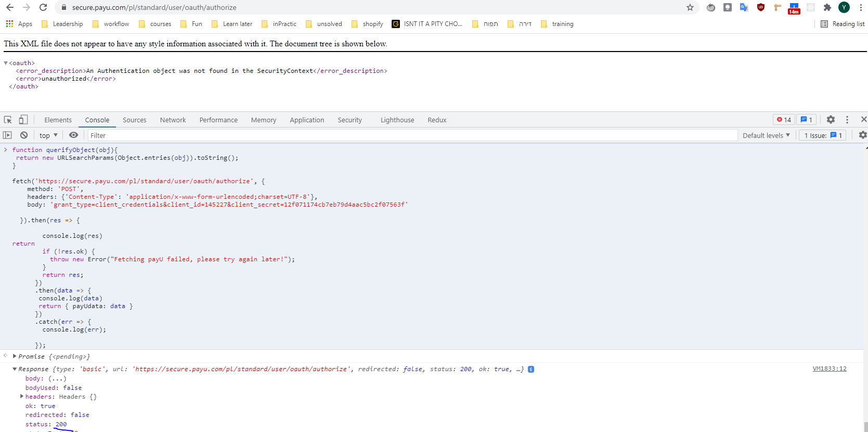Bookmark this page with the star icon
The image size is (868, 432).
690,7
